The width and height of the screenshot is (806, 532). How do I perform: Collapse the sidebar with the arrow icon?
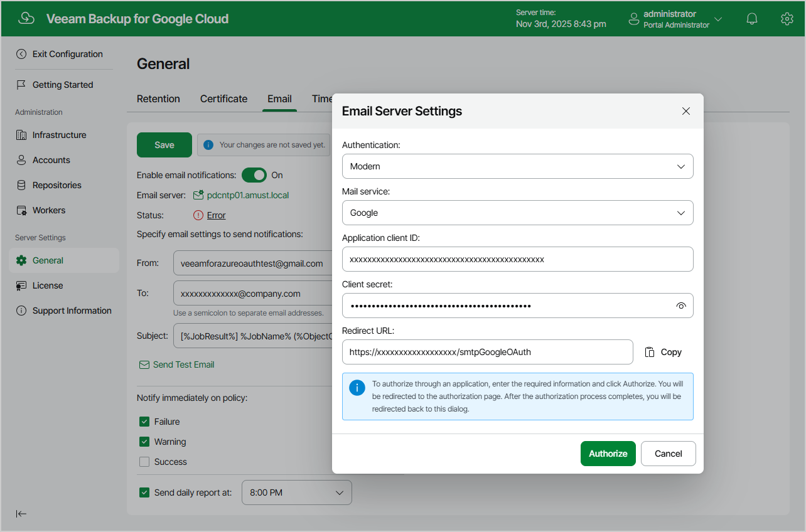coord(21,514)
